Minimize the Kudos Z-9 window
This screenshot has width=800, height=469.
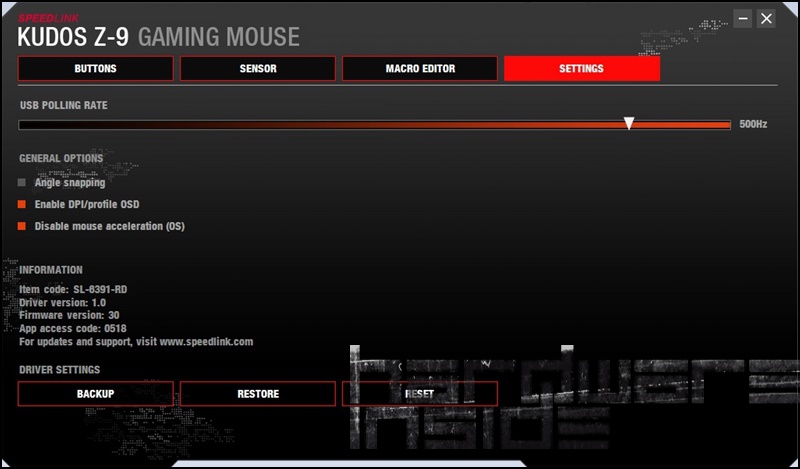click(x=743, y=18)
